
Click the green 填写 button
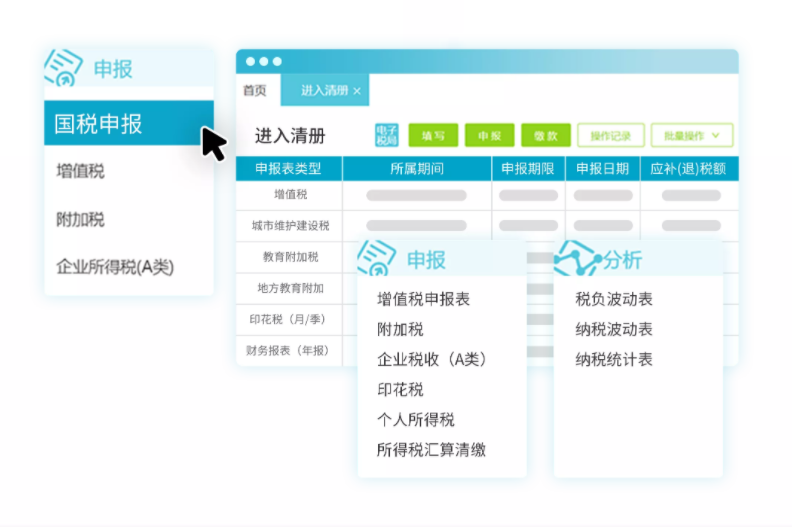point(433,135)
